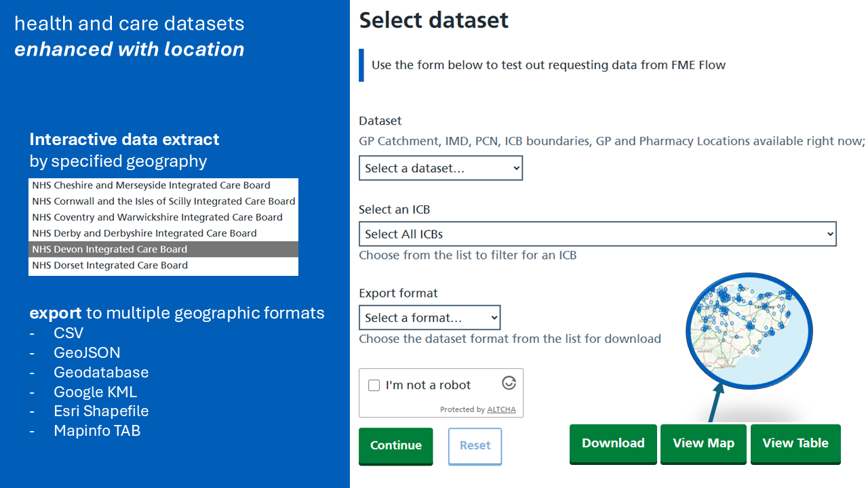Select the highlighted NHS Devon Integrated Care Board

[163, 249]
